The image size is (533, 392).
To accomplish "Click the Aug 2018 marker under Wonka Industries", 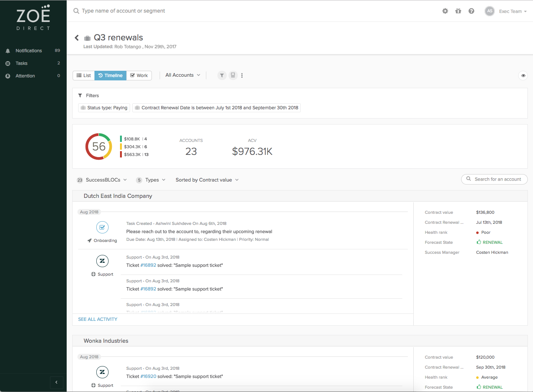I will pos(89,357).
